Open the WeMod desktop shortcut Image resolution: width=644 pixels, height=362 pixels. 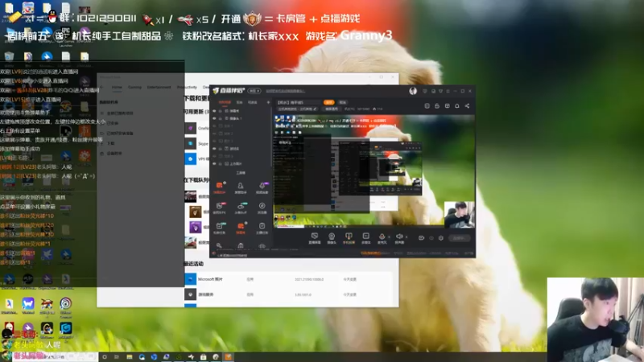tap(28, 305)
